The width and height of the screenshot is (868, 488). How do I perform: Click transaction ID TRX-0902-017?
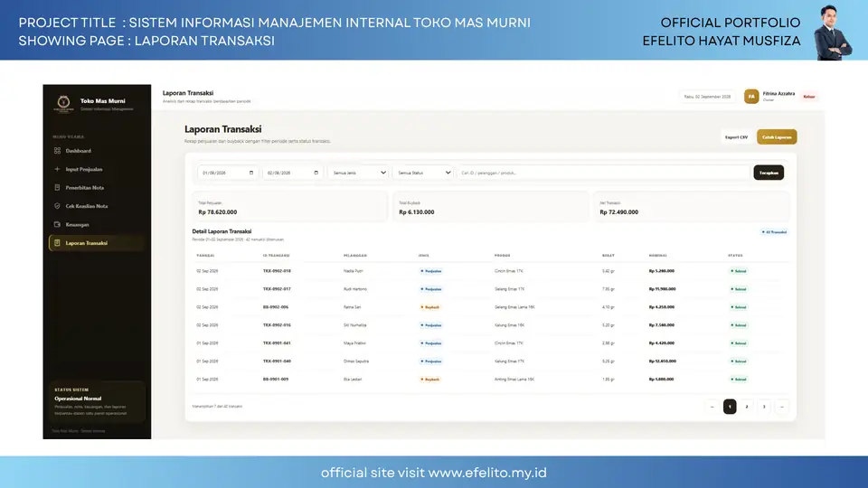[x=277, y=289]
